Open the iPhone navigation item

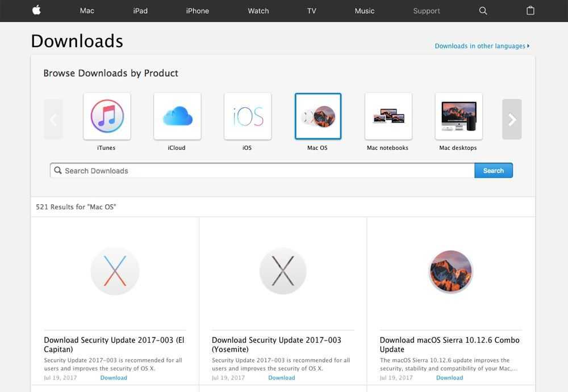click(197, 11)
